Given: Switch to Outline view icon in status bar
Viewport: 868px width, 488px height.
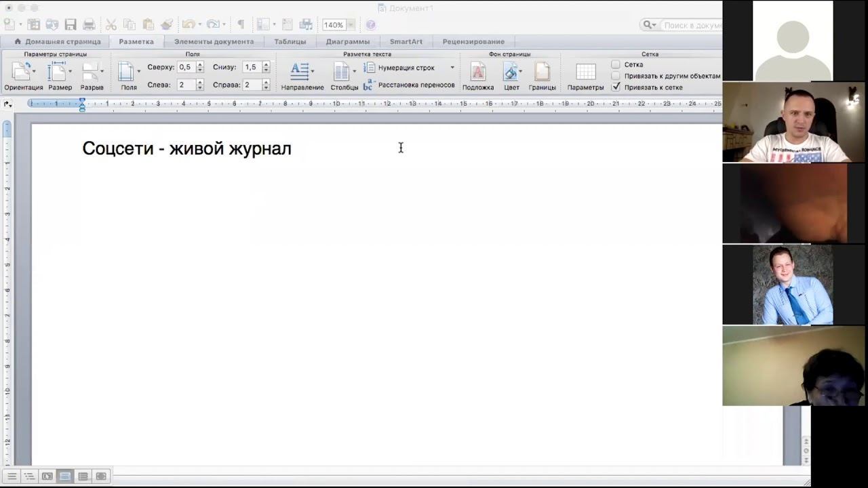Looking at the screenshot, I should pyautogui.click(x=29, y=476).
